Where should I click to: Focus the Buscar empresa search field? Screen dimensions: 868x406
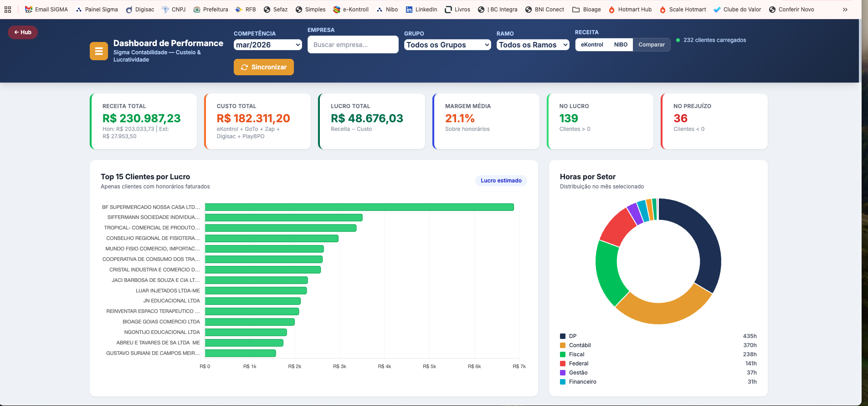point(353,45)
